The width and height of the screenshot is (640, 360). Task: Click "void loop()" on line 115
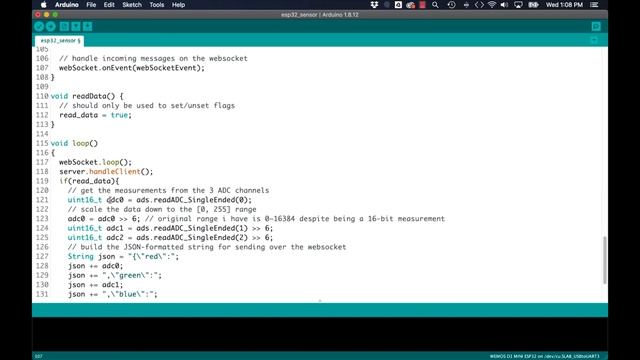click(x=74, y=143)
